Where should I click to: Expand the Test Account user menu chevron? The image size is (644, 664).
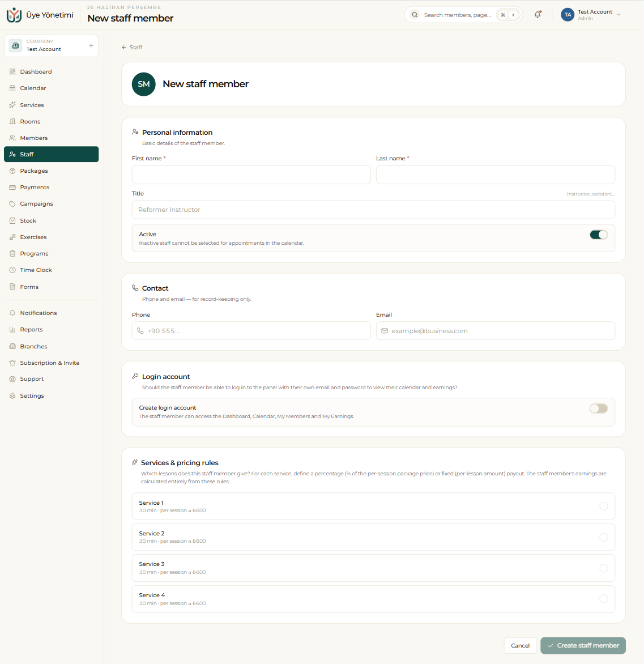coord(619,15)
